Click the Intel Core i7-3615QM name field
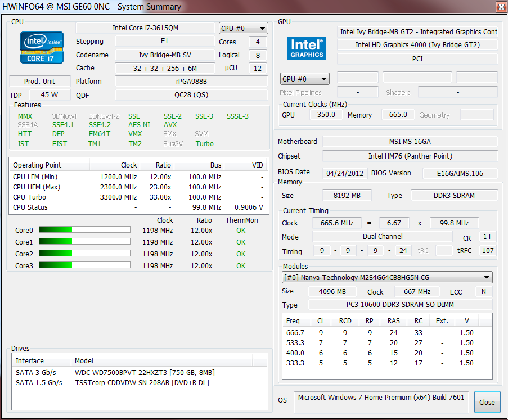 (145, 28)
